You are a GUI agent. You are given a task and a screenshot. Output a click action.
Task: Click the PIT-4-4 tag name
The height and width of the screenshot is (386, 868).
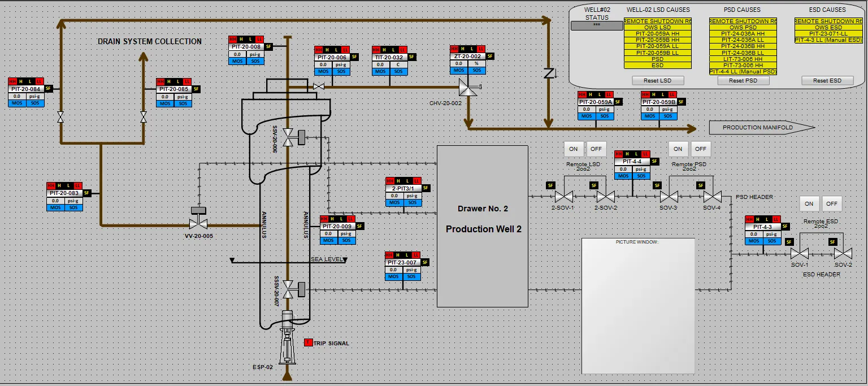pos(632,162)
